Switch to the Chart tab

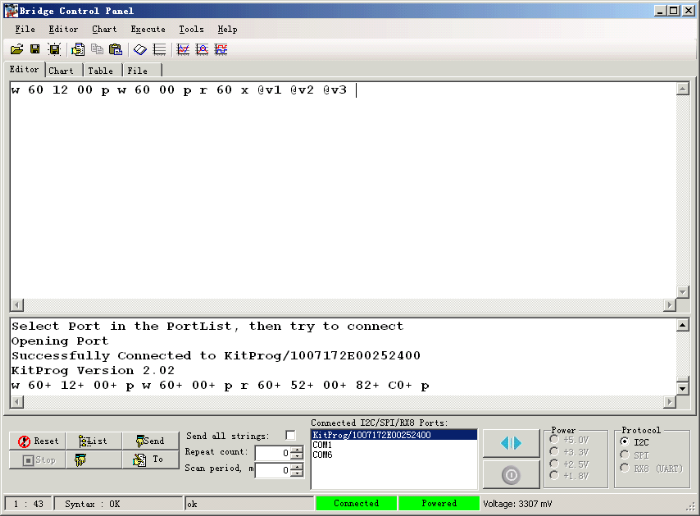point(61,71)
